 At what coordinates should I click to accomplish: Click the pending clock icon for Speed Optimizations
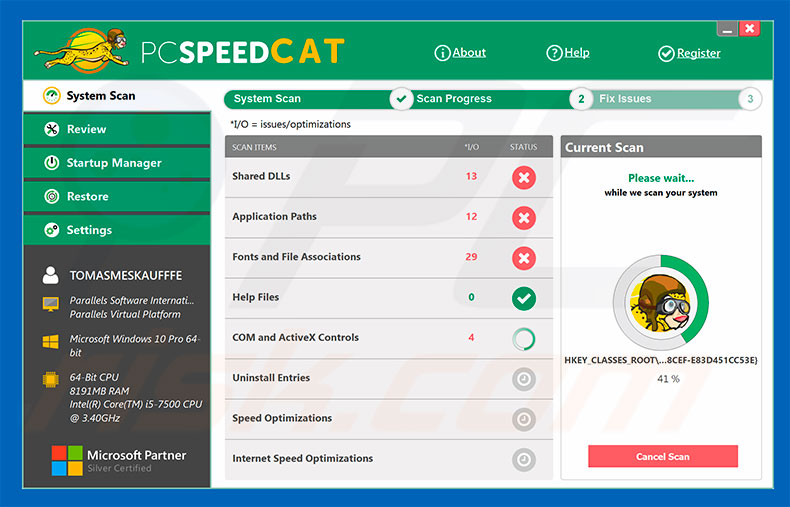pos(523,419)
